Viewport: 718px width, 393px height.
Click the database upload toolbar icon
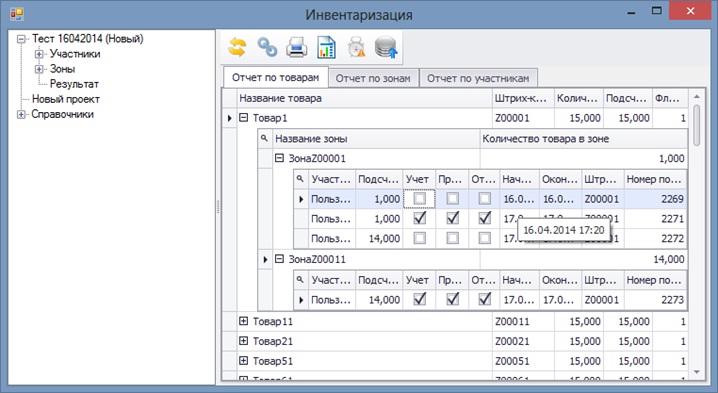[386, 48]
